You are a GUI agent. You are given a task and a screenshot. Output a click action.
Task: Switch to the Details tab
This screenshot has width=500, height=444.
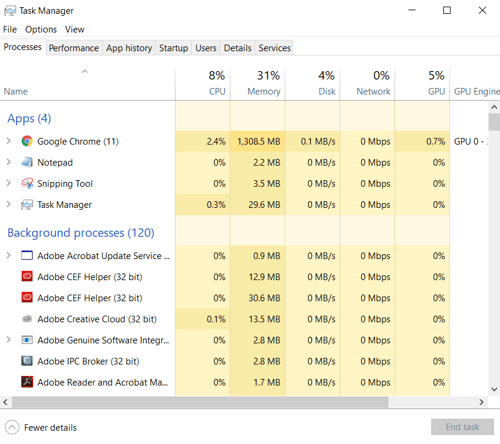(237, 48)
